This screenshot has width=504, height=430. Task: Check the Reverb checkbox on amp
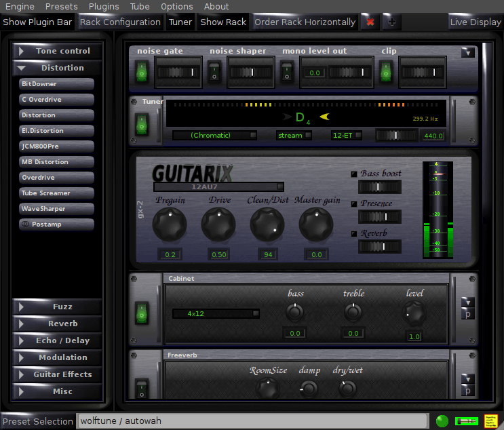(x=354, y=233)
